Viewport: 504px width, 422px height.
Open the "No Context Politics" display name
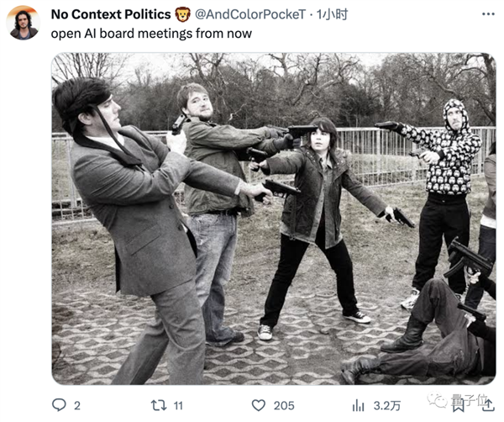tap(111, 14)
